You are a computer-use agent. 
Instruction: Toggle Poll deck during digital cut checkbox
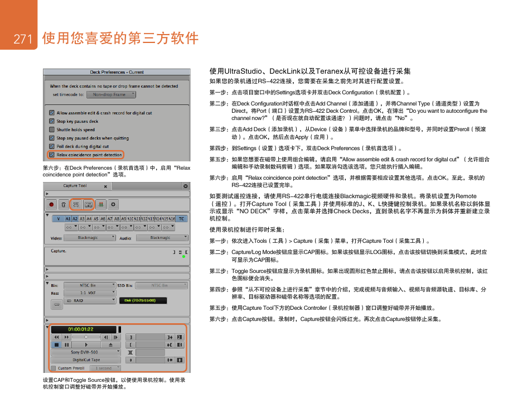click(52, 146)
